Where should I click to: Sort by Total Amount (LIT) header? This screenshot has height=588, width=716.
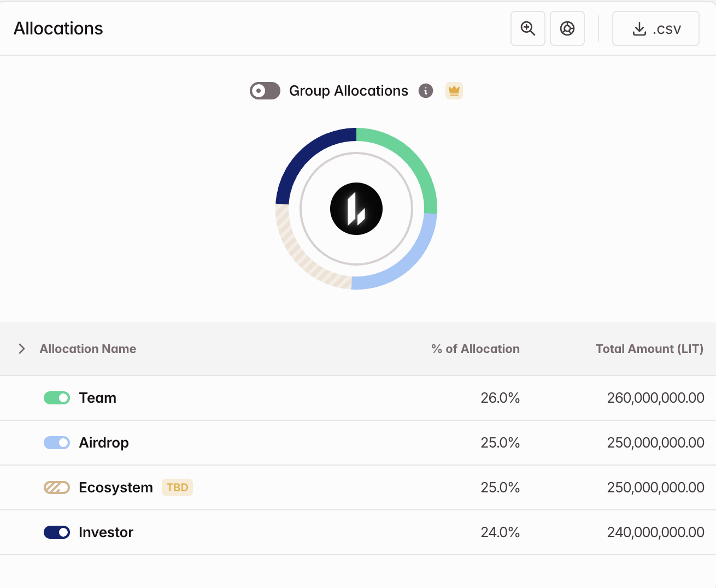[649, 349]
